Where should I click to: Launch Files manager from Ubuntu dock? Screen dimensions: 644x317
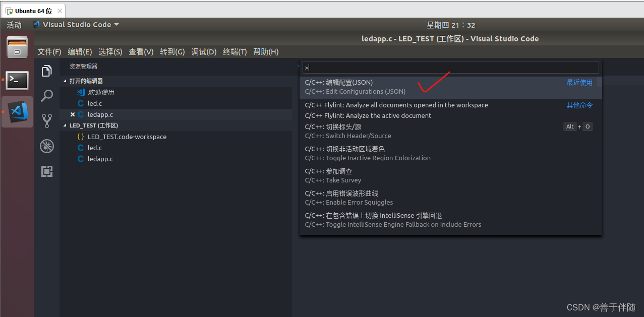click(x=17, y=48)
